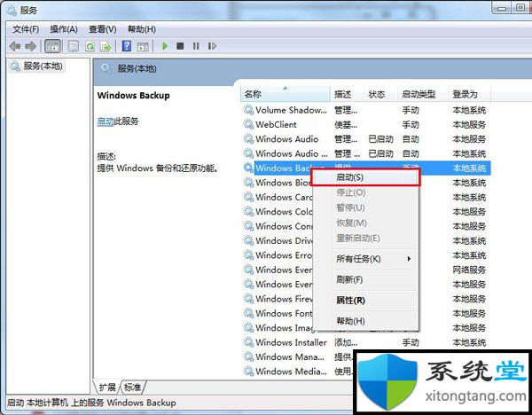The width and height of the screenshot is (532, 415).
Task: Click the Properties toolbar icon beside the tree toggle
Action: click(x=74, y=46)
